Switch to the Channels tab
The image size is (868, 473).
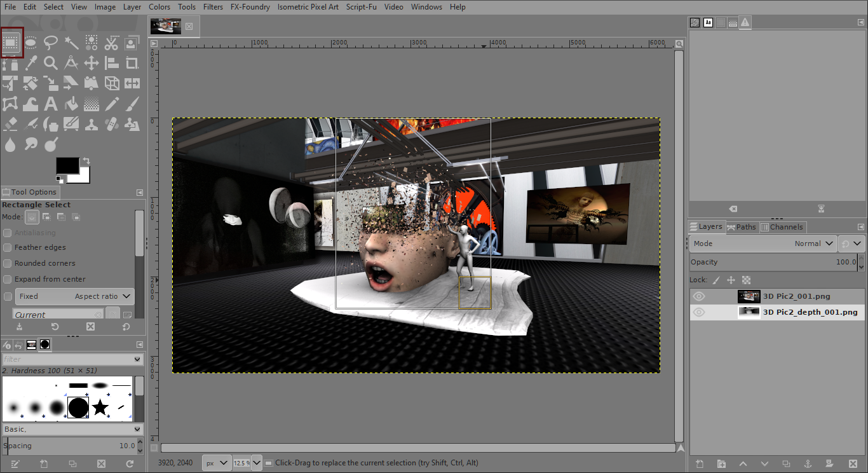(x=782, y=227)
